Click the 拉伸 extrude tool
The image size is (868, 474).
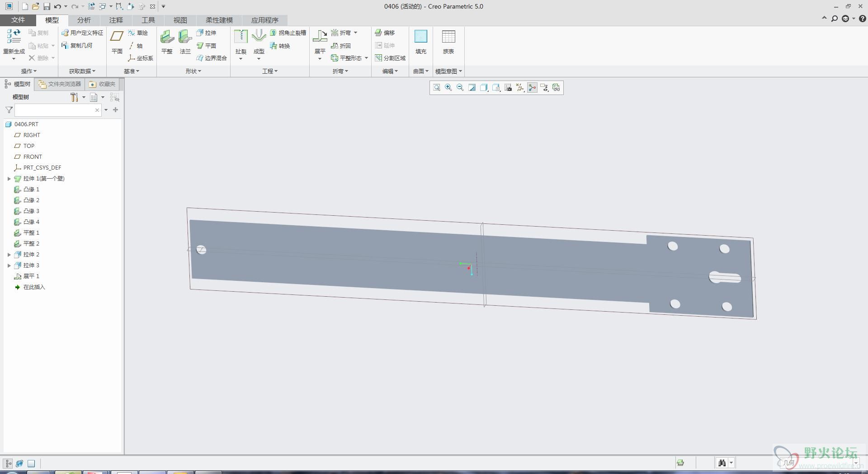tap(206, 33)
